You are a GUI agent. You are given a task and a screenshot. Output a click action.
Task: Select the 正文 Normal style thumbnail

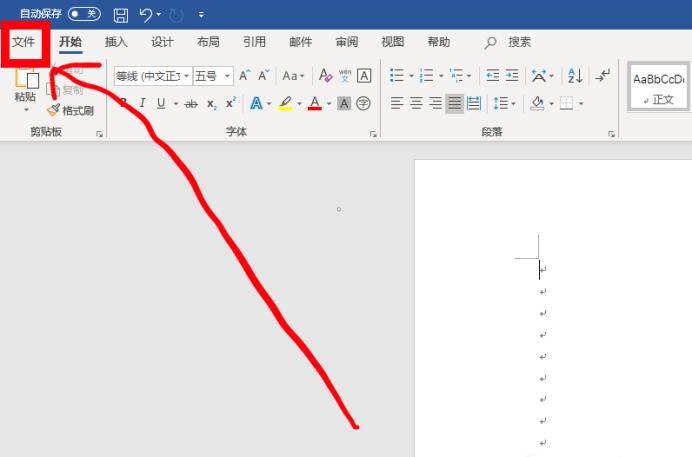point(658,87)
